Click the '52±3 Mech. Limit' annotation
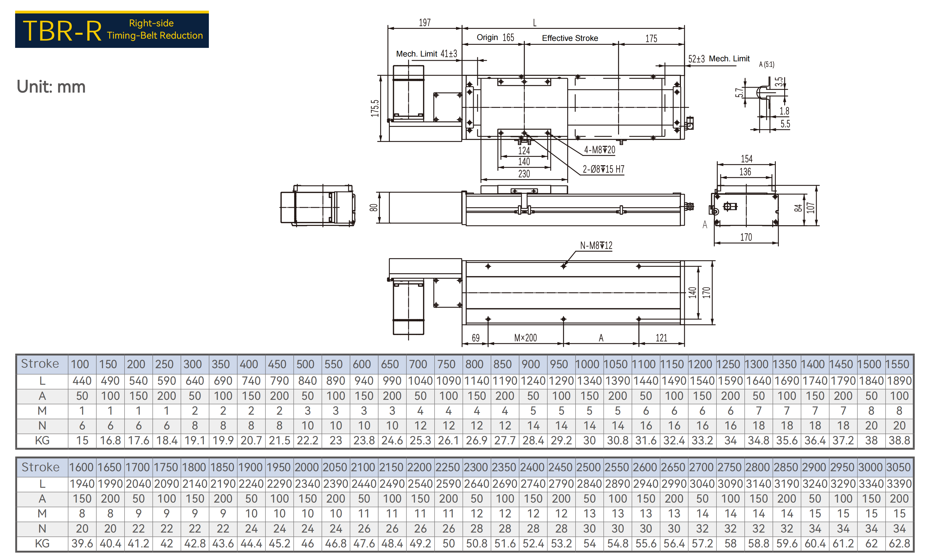Screen dimensions: 934x560 pyautogui.click(x=719, y=59)
